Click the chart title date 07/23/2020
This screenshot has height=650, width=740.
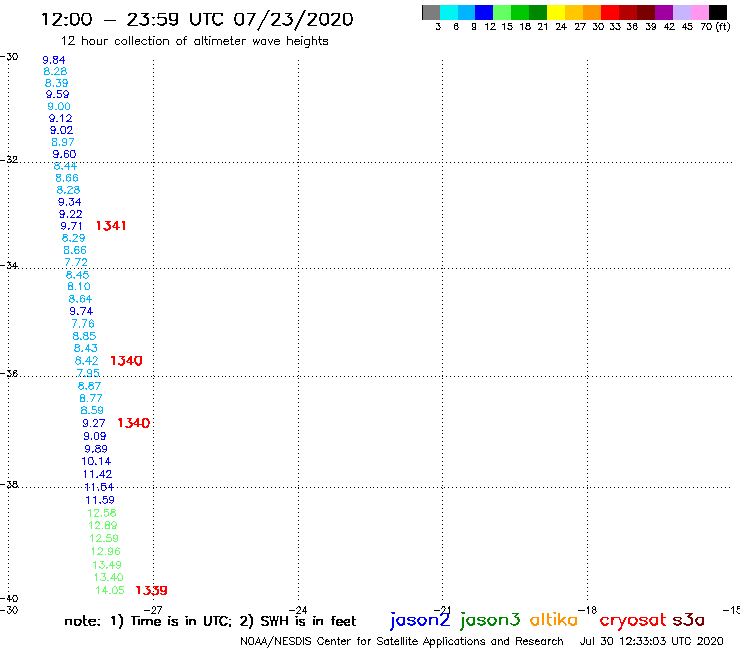coord(294,19)
